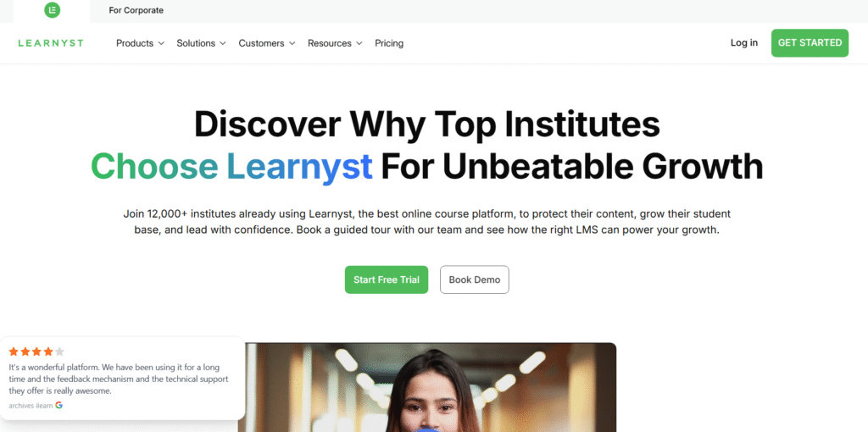Open the Solutions dropdown chevron
The width and height of the screenshot is (868, 432).
223,43
